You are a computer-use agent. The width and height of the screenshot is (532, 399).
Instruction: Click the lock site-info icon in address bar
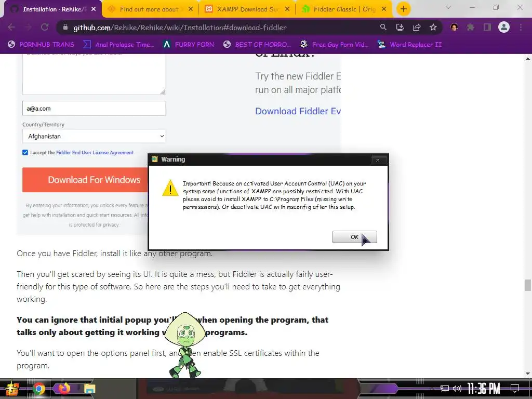65,27
